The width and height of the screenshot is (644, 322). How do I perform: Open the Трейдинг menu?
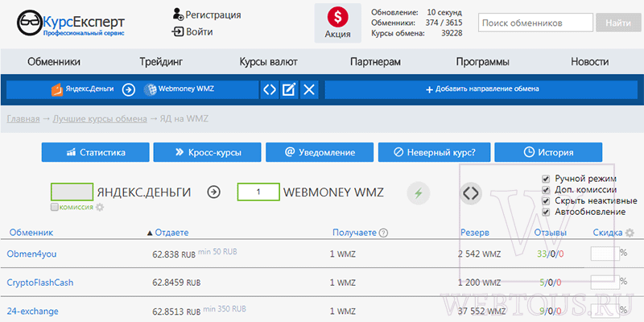(x=161, y=62)
